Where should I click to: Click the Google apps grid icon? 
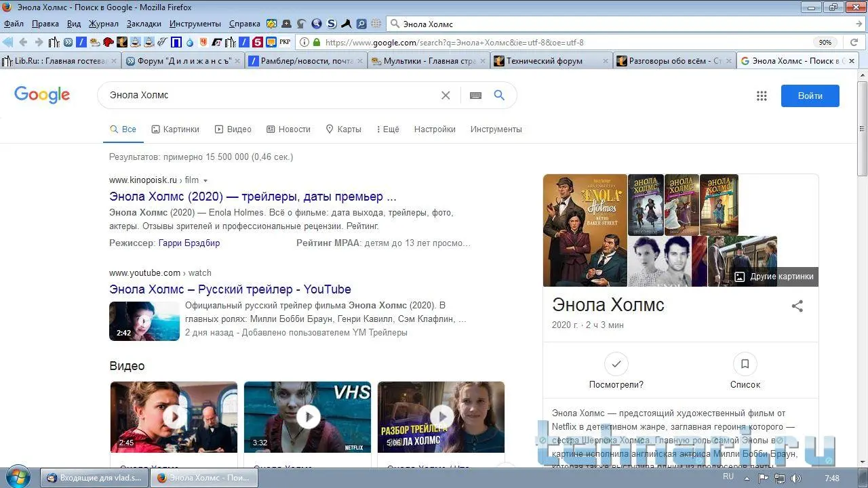tap(762, 96)
